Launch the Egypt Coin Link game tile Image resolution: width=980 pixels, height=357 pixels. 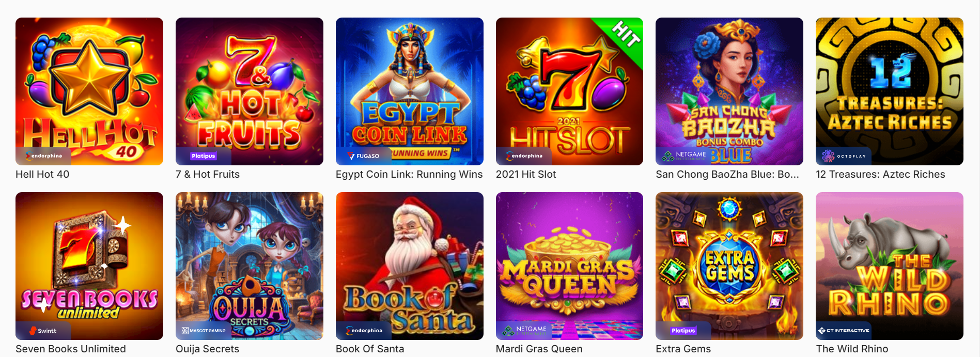pos(410,91)
